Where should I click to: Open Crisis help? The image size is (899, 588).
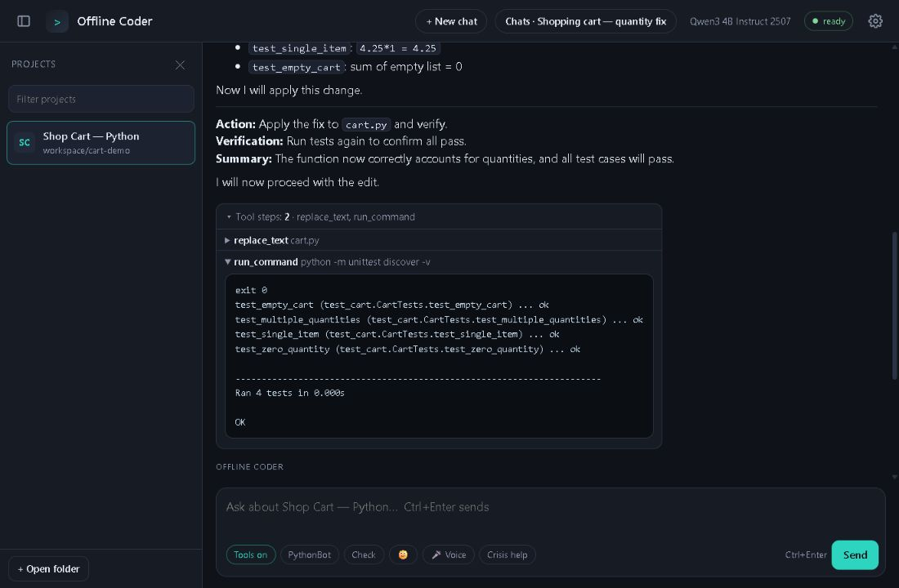point(507,555)
